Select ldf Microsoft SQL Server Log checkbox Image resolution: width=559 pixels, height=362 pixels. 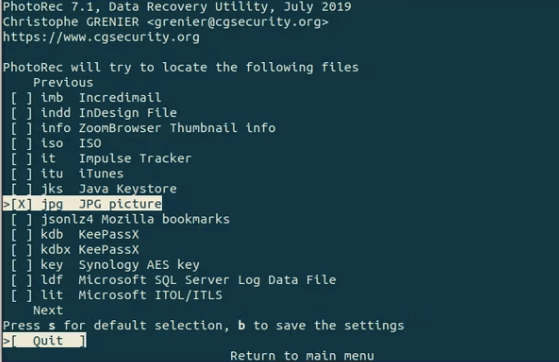click(21, 280)
